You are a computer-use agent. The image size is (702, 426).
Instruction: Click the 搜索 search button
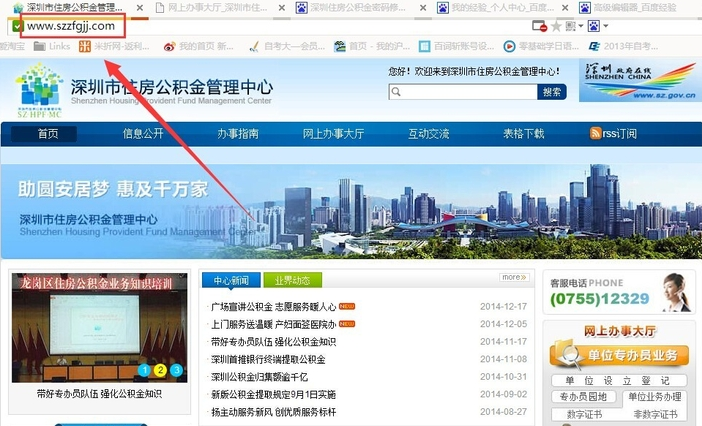pyautogui.click(x=552, y=92)
